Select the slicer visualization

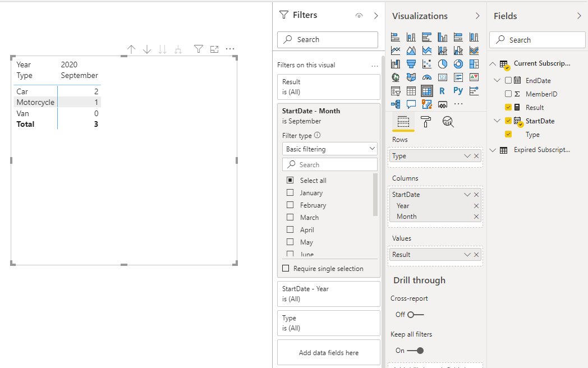tap(395, 91)
